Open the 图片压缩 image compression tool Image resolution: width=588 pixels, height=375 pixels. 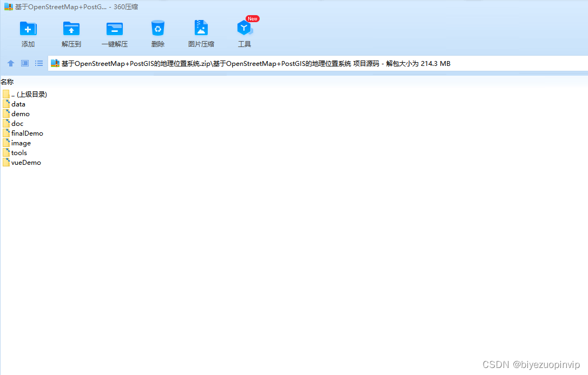coord(201,29)
